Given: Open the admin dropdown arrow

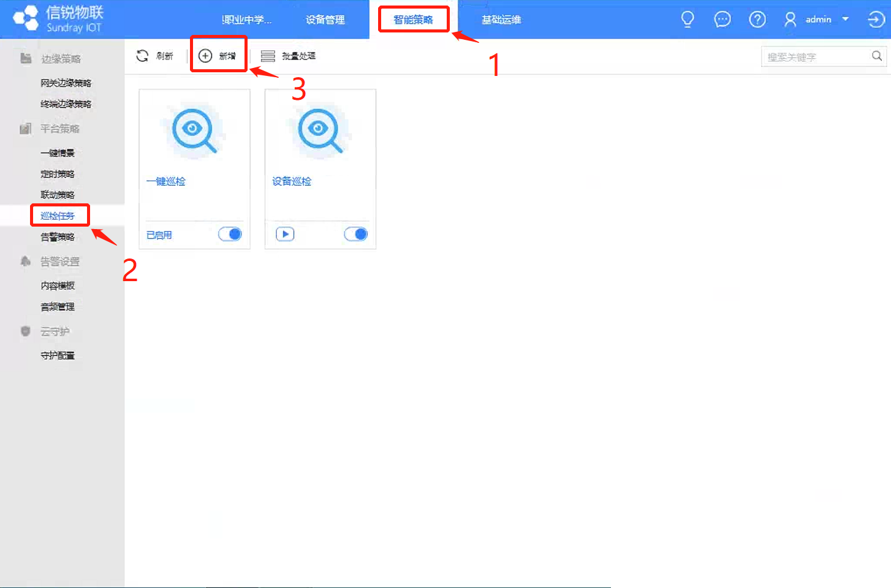Looking at the screenshot, I should (846, 19).
